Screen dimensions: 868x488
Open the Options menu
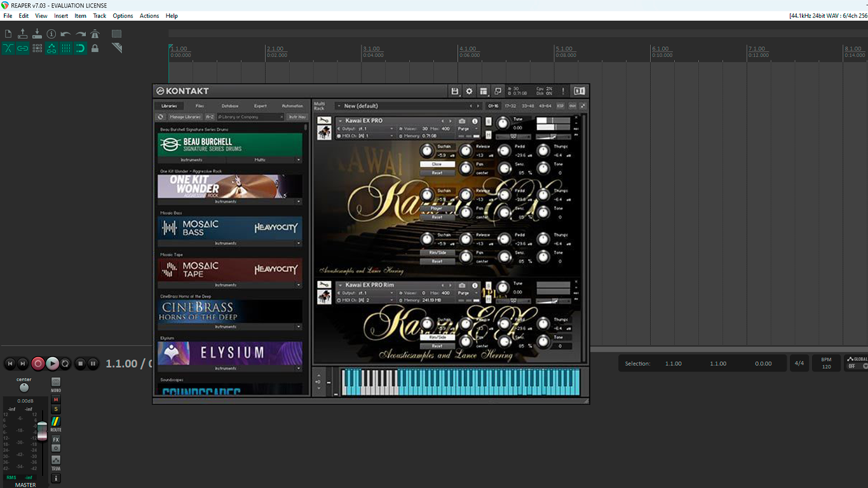point(123,16)
